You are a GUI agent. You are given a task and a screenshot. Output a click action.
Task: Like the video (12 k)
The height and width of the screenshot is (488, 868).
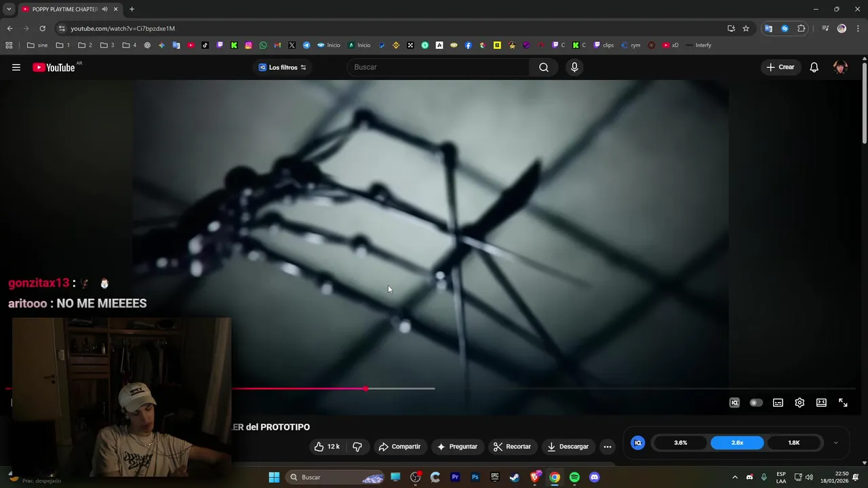(x=327, y=447)
